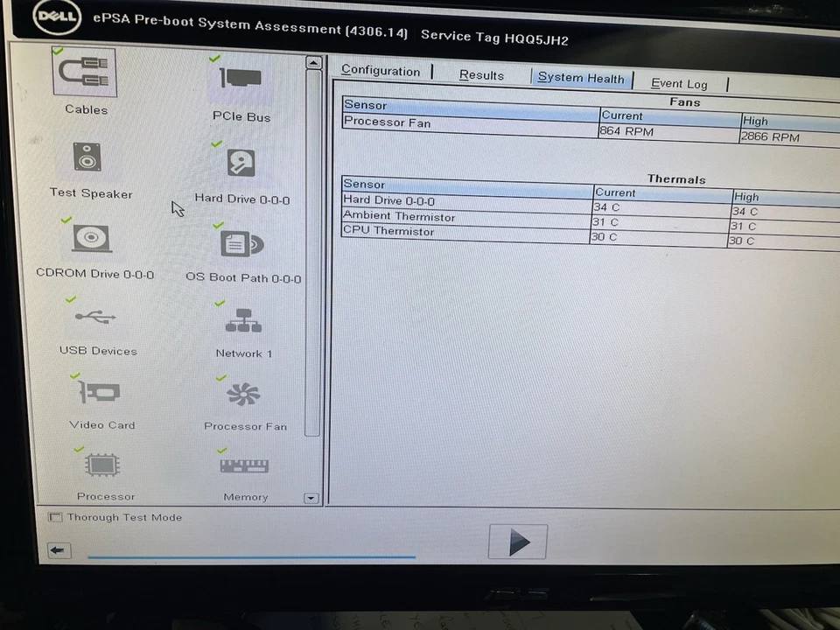Open OS Boot Path 0-0-0 diagnostics
The image size is (840, 630).
[242, 244]
